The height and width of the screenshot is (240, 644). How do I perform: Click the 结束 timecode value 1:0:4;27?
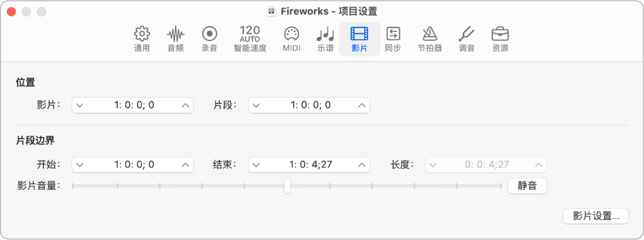[x=311, y=165]
